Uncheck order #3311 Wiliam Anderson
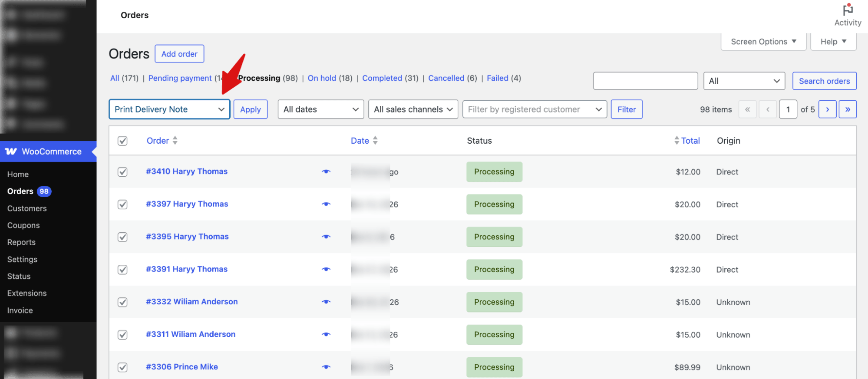The image size is (868, 379). coord(122,335)
